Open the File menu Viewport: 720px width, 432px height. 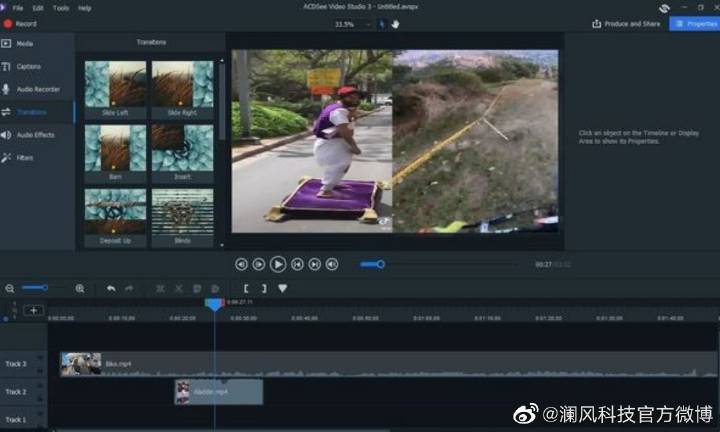(x=17, y=8)
